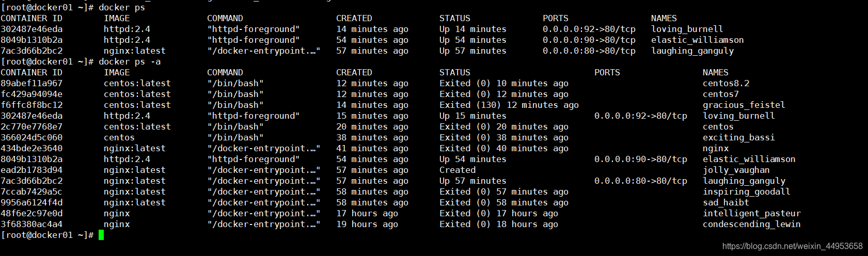Click elastic_williamson in the 'docker ps -a' listing
This screenshot has width=868, height=256.
pos(749,159)
